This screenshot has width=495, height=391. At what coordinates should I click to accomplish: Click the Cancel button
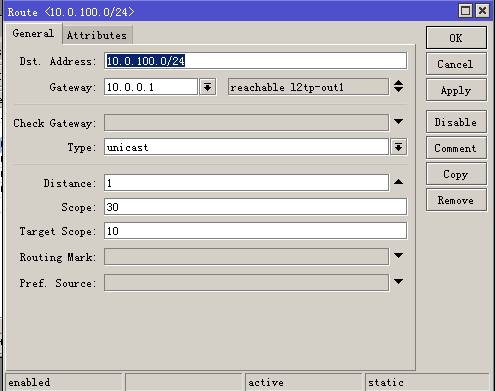[x=456, y=64]
